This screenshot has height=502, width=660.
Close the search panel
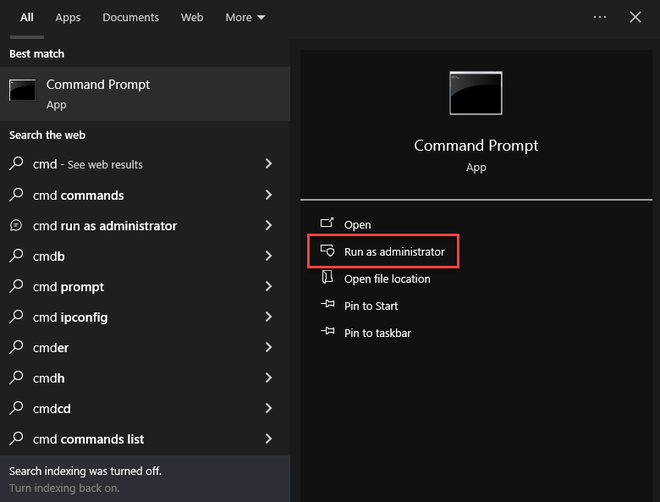(635, 17)
